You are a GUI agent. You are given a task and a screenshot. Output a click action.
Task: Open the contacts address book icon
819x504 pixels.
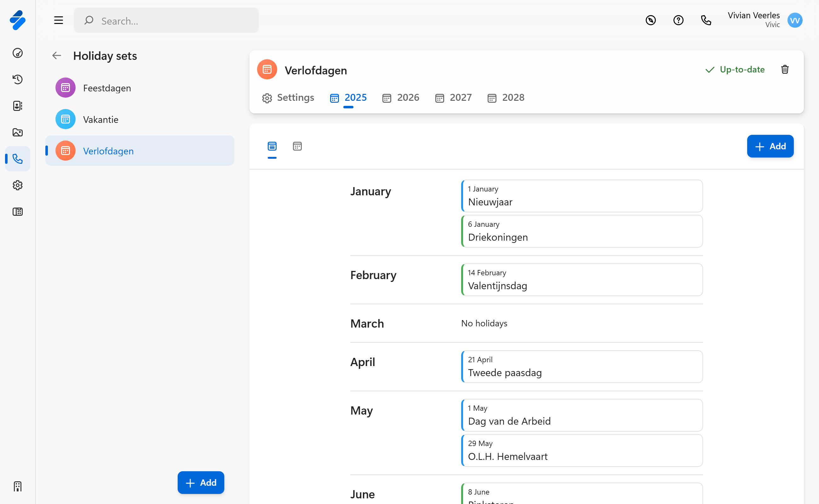tap(18, 106)
